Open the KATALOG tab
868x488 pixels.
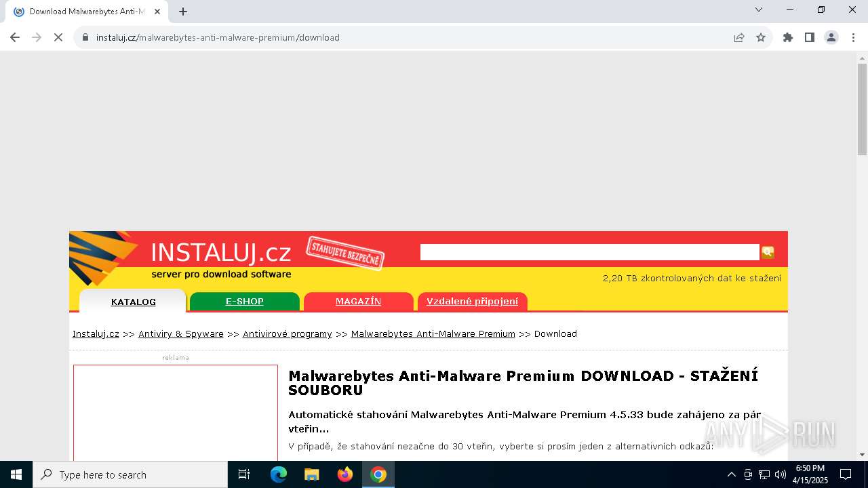point(133,302)
